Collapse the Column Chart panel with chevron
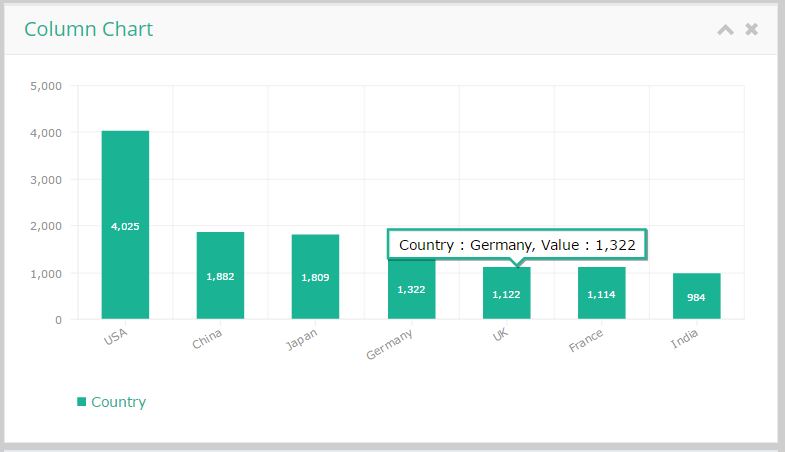 (725, 30)
